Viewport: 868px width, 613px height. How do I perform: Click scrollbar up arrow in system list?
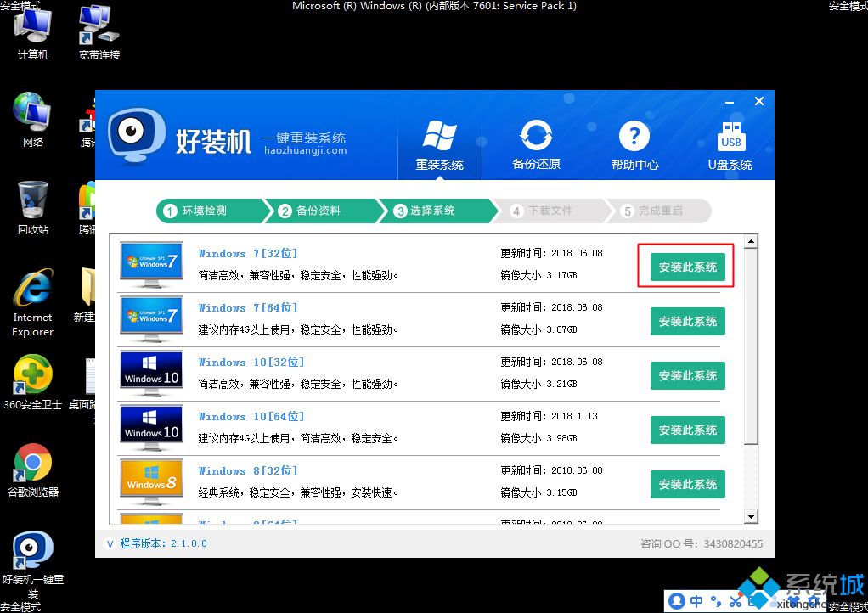pyautogui.click(x=751, y=241)
